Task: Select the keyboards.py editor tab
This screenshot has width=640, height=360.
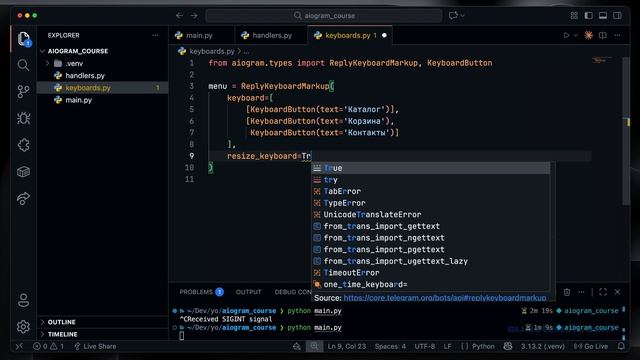Action: pyautogui.click(x=348, y=36)
